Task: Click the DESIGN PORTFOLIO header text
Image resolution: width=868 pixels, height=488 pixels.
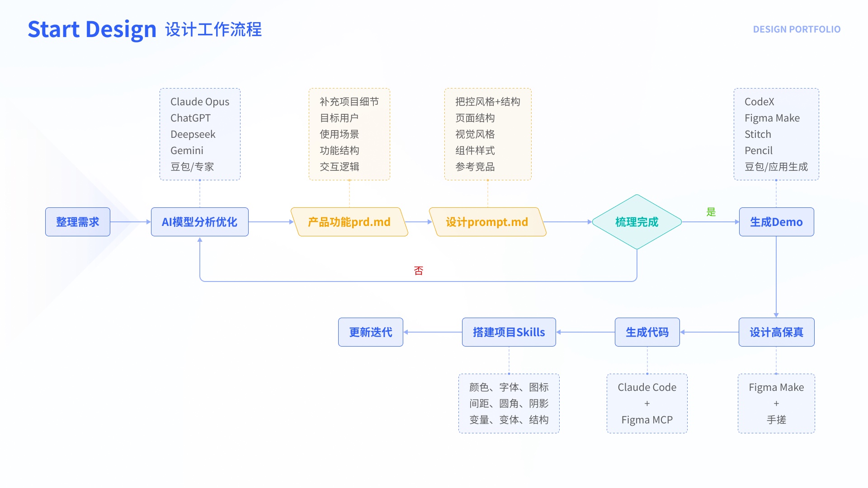Action: (797, 29)
